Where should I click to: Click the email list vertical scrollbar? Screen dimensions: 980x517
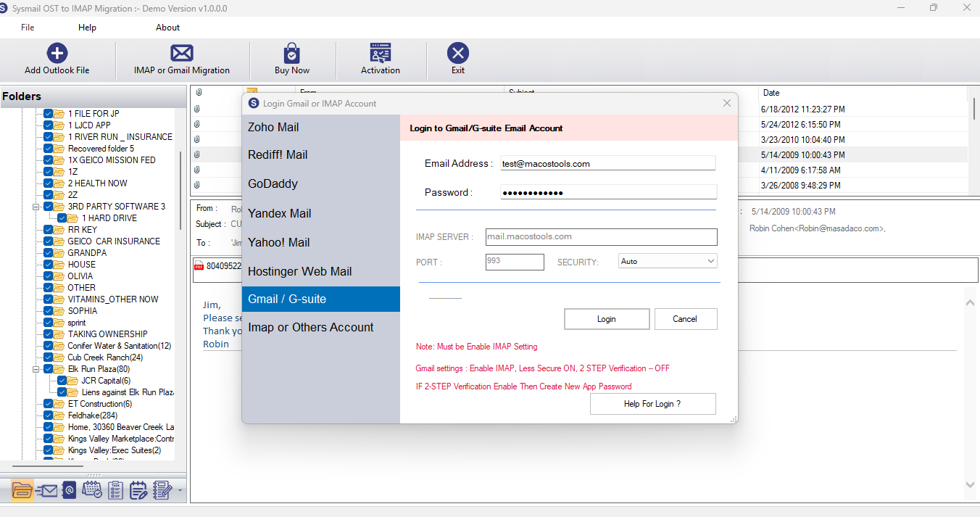(973, 109)
